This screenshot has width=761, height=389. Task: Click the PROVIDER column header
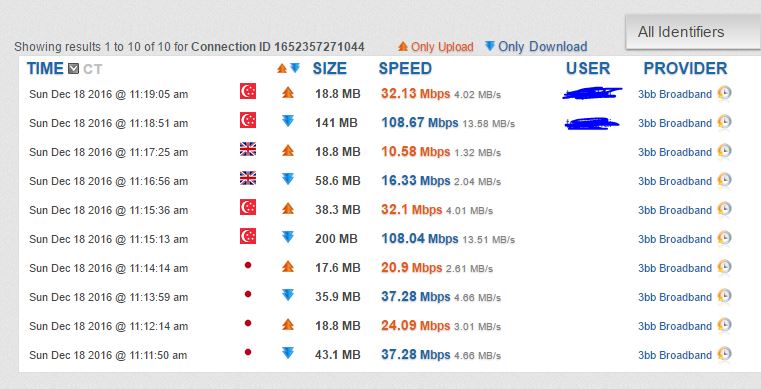coord(685,68)
